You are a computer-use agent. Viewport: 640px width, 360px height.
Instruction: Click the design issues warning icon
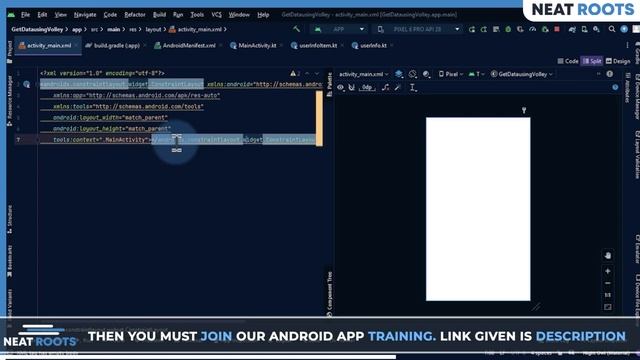point(609,74)
